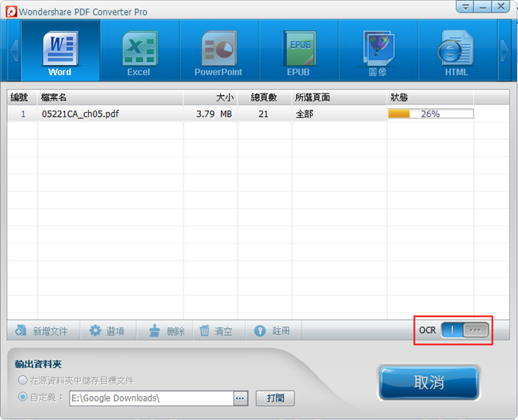This screenshot has width=518, height=420.
Task: Minimize the PDF Converter Pro window
Action: 482,6
